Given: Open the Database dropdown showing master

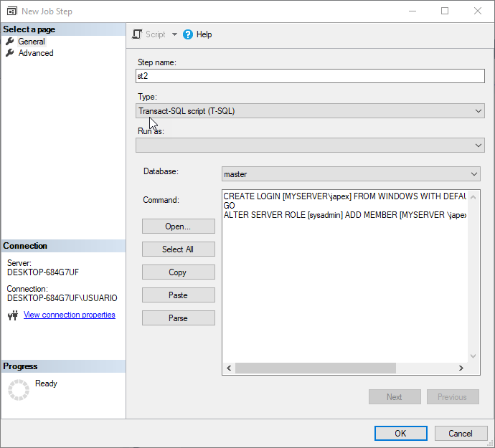Looking at the screenshot, I should coord(473,174).
